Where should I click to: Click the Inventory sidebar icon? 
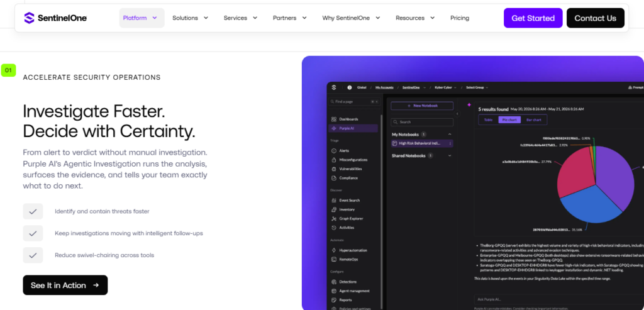[x=334, y=209]
